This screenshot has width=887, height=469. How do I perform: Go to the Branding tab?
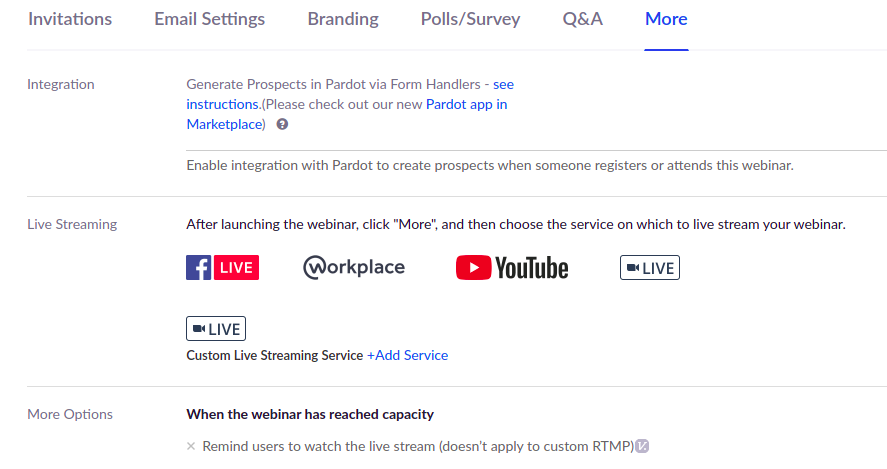point(343,19)
